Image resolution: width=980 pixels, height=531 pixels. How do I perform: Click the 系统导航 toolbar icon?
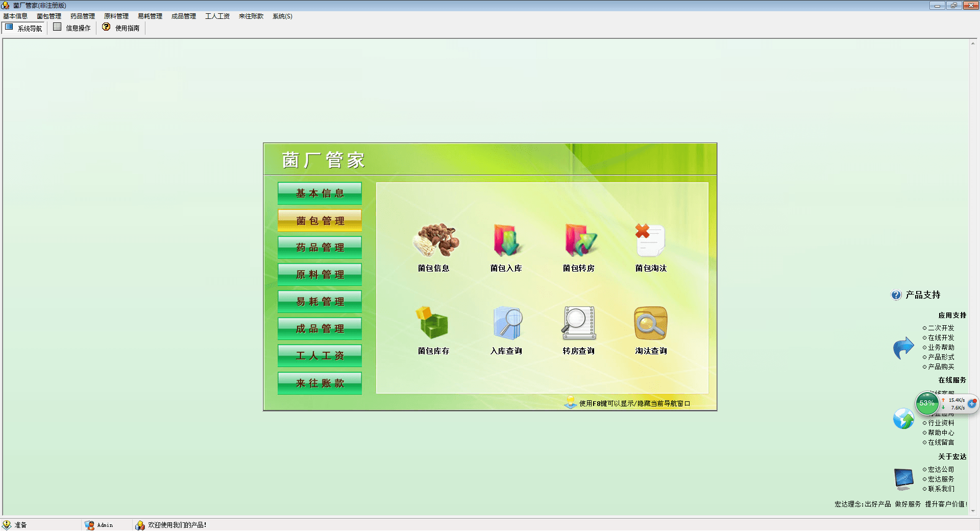pyautogui.click(x=9, y=27)
